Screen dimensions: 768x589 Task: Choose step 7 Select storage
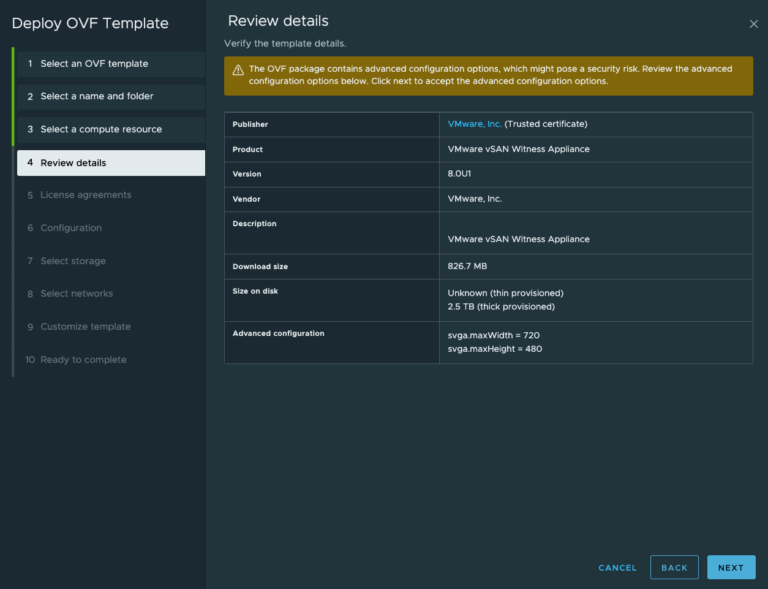73,261
